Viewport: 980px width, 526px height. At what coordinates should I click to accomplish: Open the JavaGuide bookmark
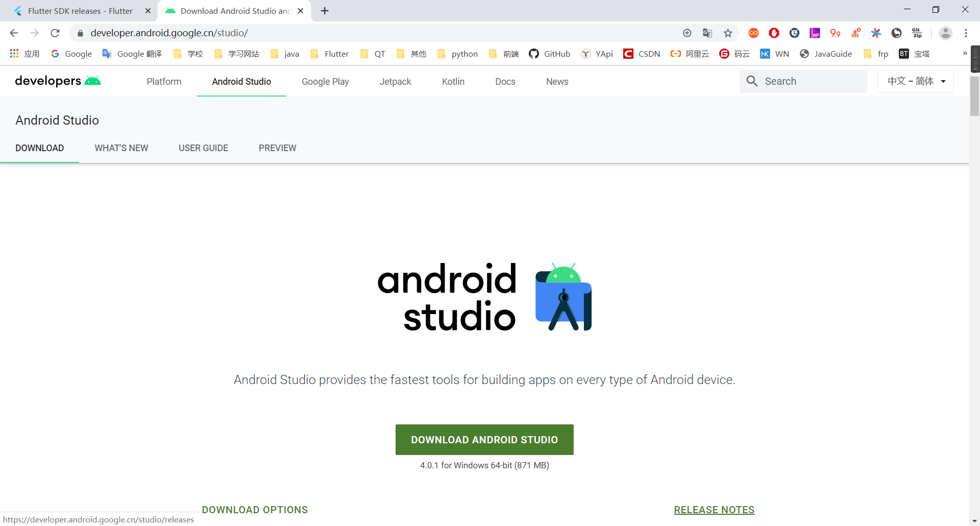(x=826, y=54)
